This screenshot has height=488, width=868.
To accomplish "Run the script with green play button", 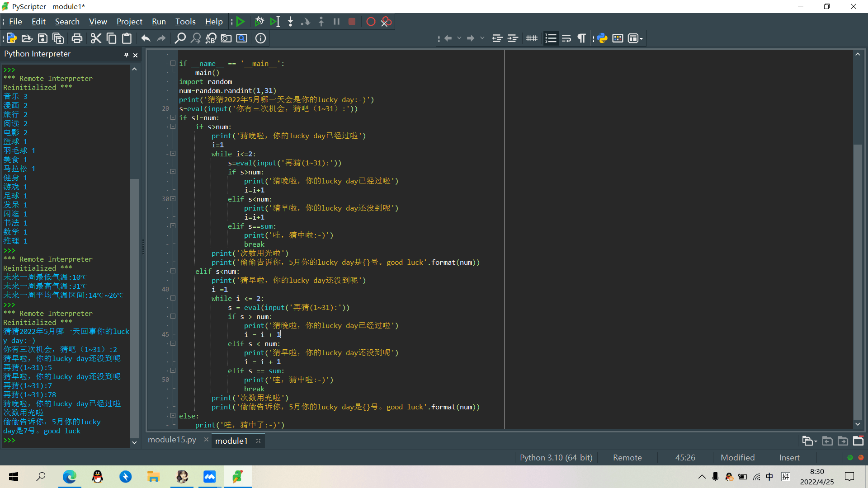I will click(x=241, y=22).
